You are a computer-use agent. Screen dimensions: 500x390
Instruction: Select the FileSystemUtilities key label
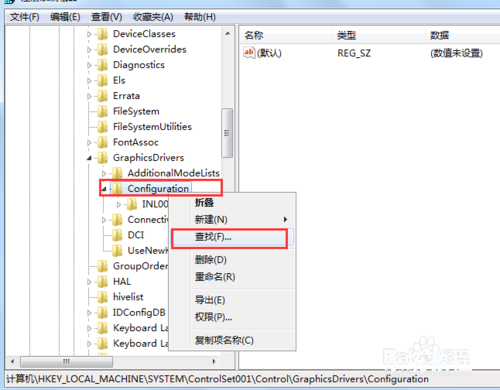click(152, 127)
